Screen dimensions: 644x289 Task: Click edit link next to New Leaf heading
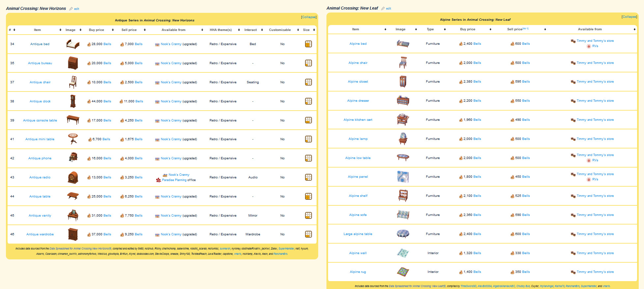click(x=389, y=9)
